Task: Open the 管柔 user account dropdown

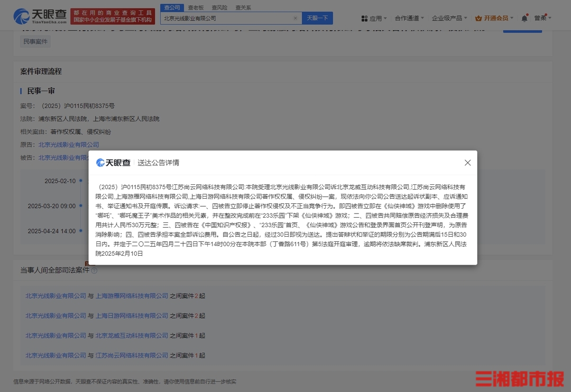Action: pos(542,18)
